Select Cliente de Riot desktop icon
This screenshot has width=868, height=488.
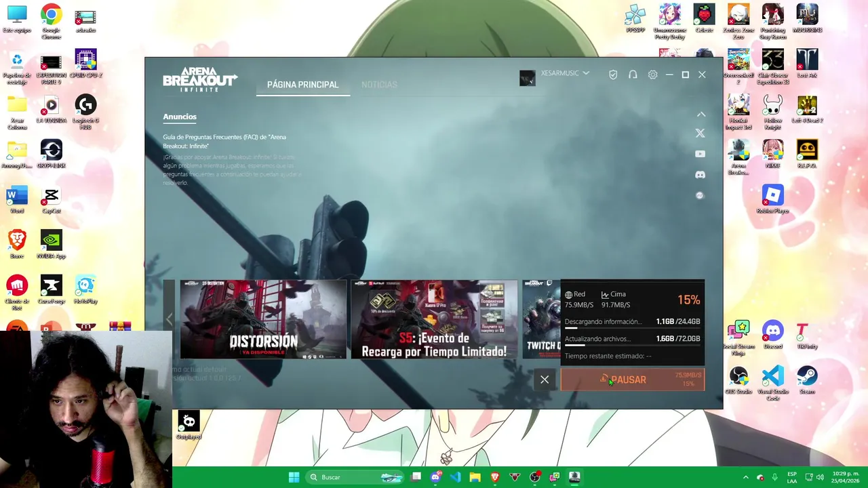click(17, 293)
